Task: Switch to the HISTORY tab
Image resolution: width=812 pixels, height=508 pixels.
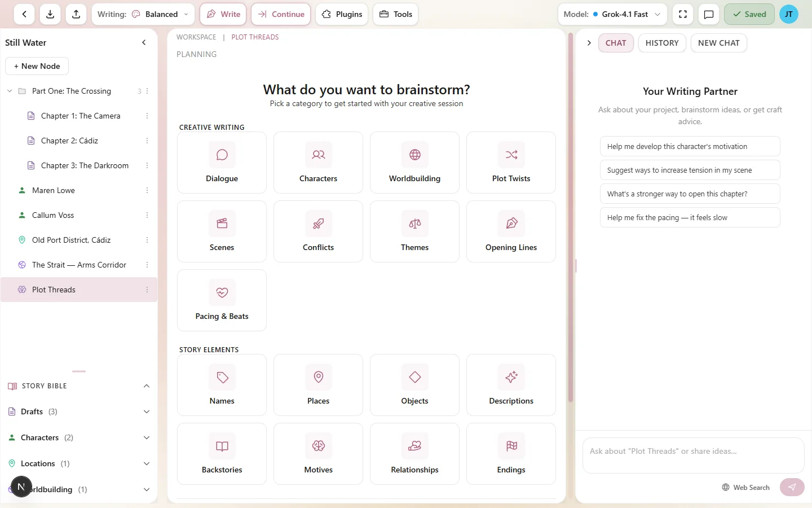Action: [662, 43]
